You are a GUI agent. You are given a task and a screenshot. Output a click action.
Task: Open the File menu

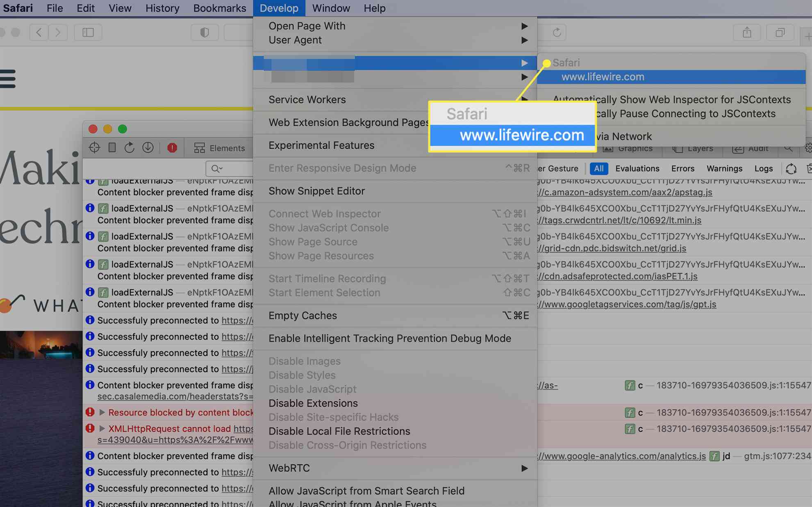[55, 8]
